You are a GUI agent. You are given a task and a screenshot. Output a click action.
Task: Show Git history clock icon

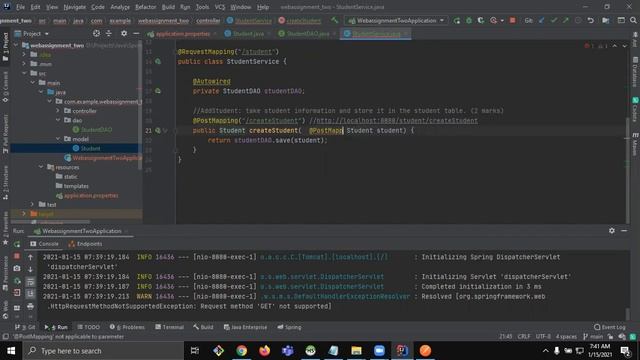click(578, 20)
